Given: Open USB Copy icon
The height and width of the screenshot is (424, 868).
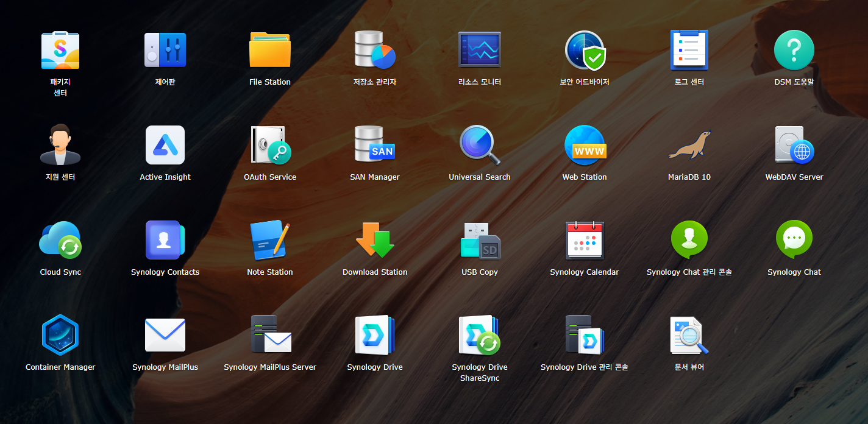Looking at the screenshot, I should [480, 240].
